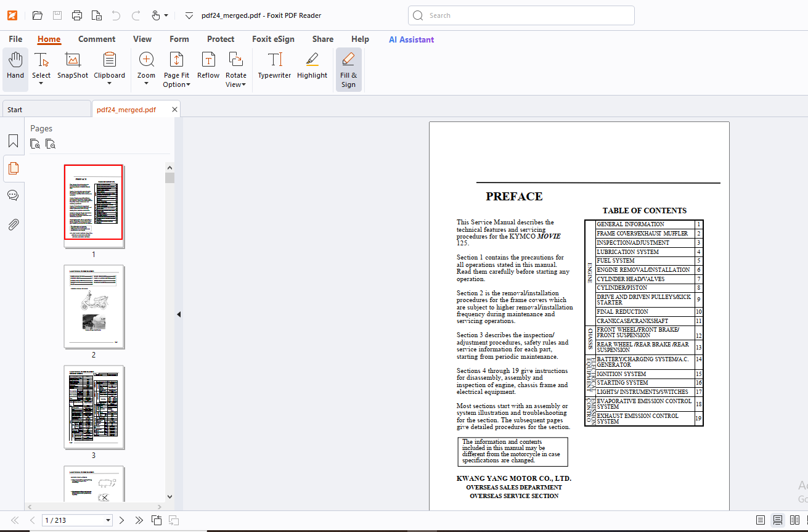Switch to Reflow view
The height and width of the screenshot is (532, 808).
click(x=208, y=65)
